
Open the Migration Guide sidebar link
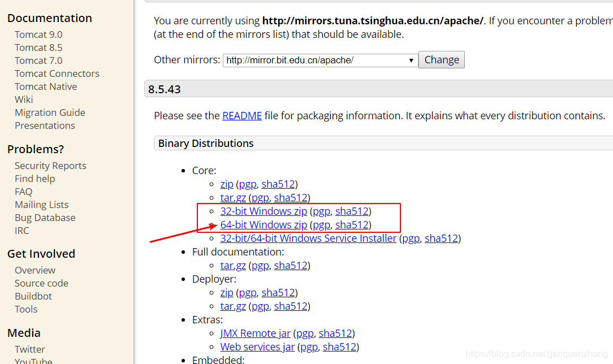point(50,112)
